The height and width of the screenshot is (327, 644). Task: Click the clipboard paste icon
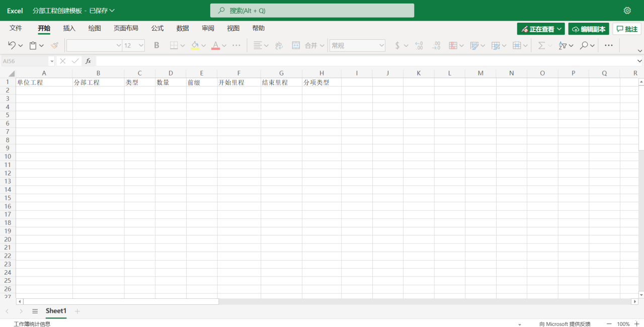33,45
